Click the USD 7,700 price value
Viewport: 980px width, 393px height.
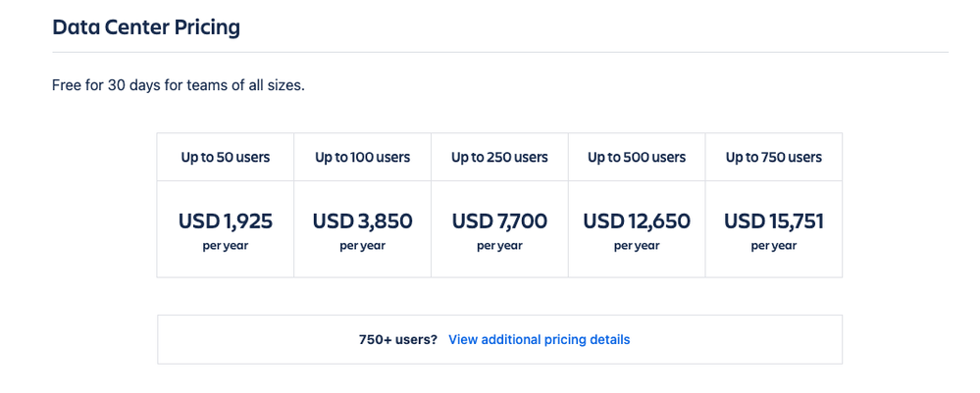point(499,221)
